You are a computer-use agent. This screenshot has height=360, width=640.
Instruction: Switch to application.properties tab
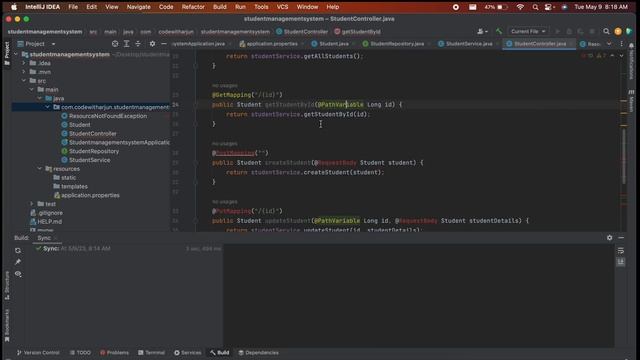coord(271,44)
